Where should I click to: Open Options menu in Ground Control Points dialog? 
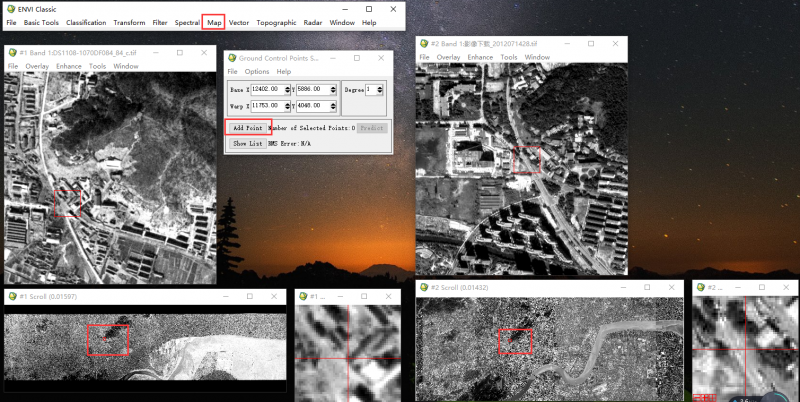(256, 72)
